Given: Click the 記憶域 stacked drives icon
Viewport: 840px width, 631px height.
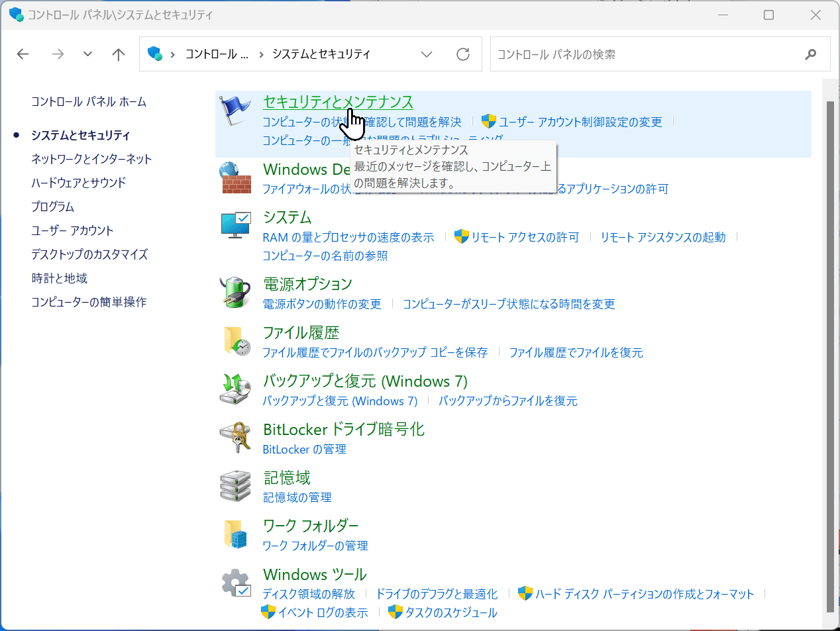Looking at the screenshot, I should (x=235, y=485).
